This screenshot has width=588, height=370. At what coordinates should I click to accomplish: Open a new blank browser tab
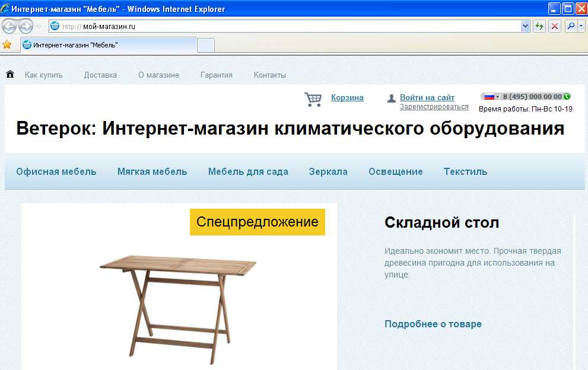pos(205,45)
